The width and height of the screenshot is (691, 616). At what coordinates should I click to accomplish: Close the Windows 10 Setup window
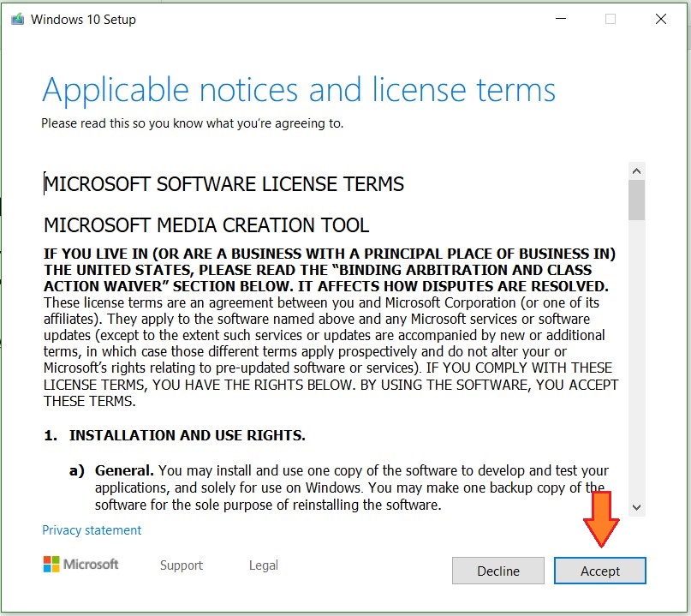point(660,19)
